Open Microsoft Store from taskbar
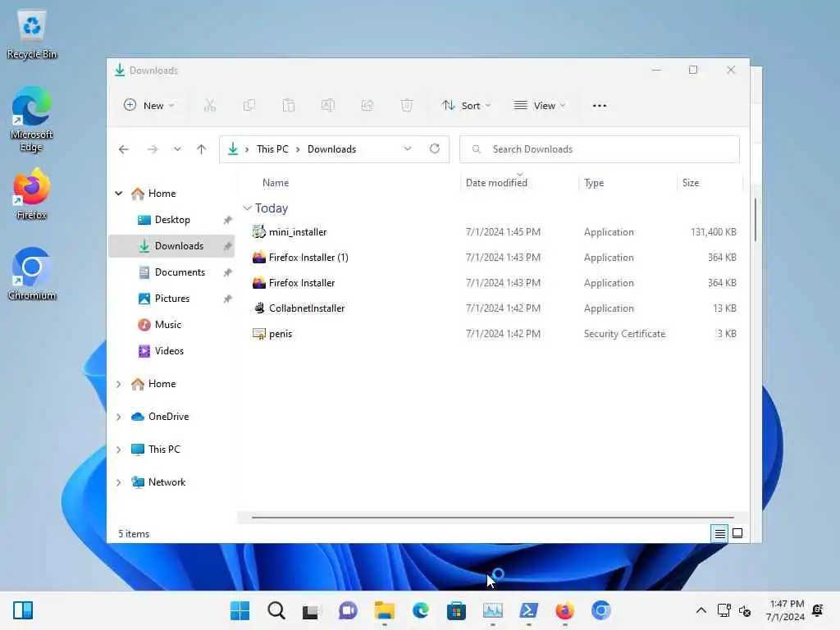The height and width of the screenshot is (630, 840). click(456, 610)
